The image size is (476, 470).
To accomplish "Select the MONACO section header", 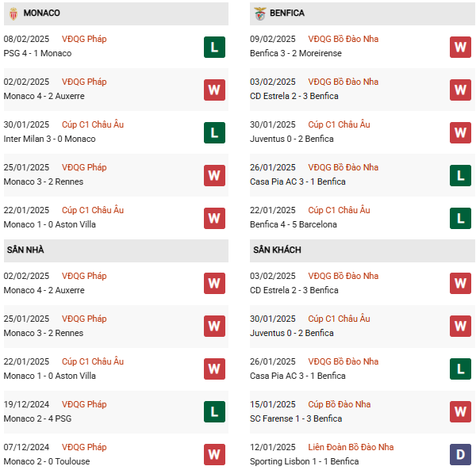I will click(x=42, y=13).
